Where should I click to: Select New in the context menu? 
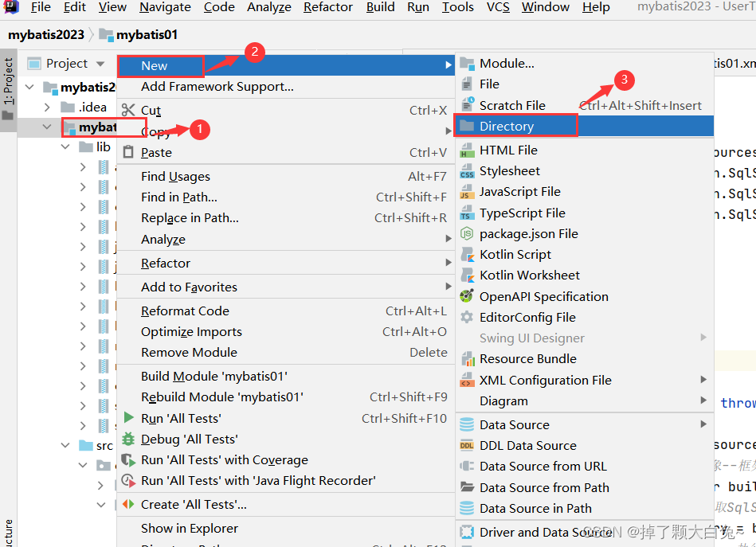point(286,65)
